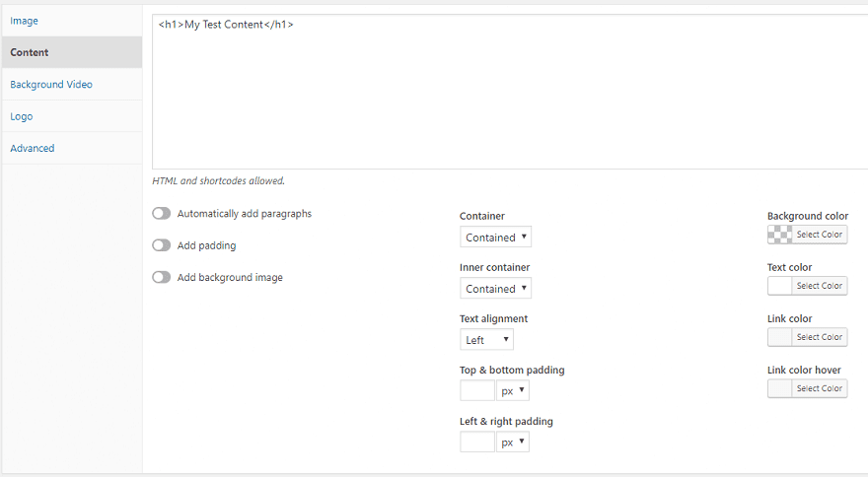Enable the Add padding toggle

point(162,245)
